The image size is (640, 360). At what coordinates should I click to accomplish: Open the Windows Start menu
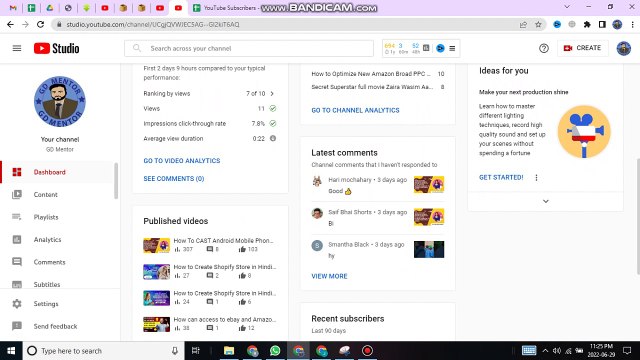pos(11,351)
